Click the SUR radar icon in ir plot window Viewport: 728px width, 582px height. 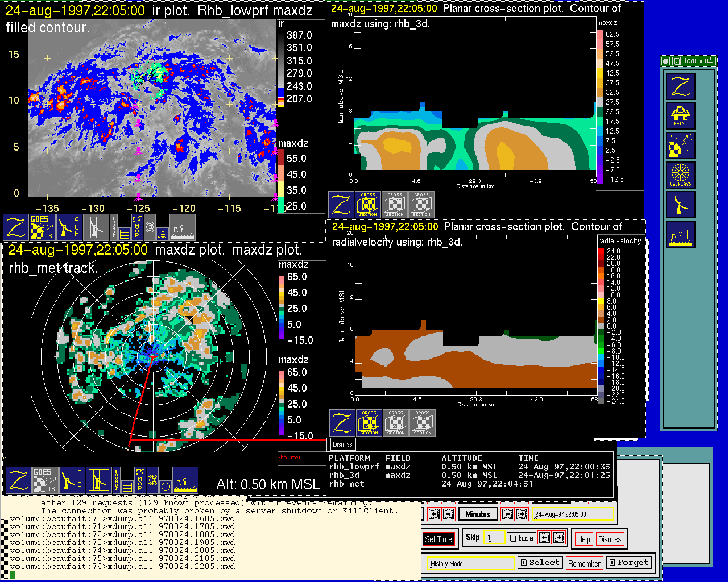[x=69, y=227]
